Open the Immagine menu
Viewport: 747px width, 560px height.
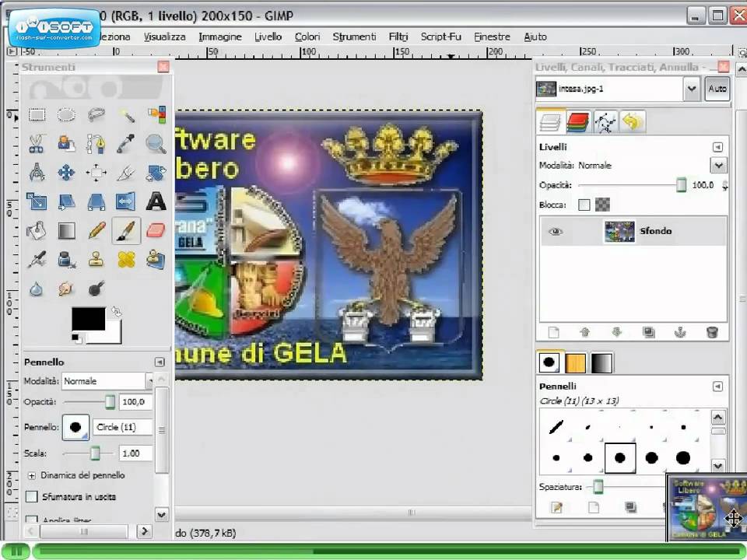point(220,37)
